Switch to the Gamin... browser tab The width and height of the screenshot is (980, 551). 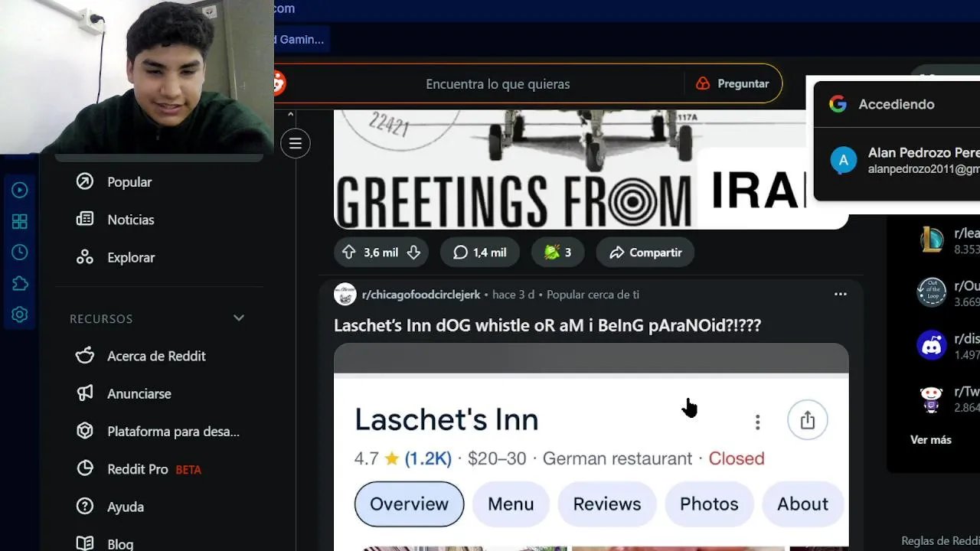tap(302, 39)
